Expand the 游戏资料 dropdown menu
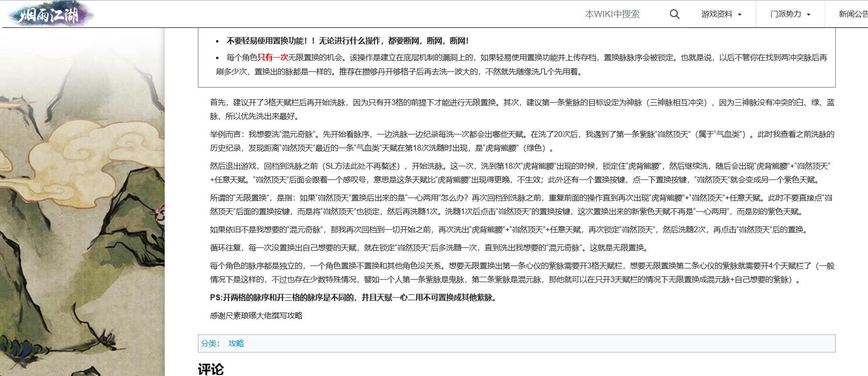 [x=721, y=14]
